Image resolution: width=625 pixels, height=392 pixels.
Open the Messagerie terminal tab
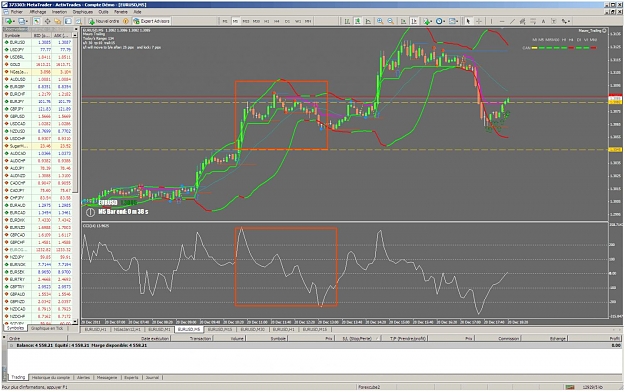(x=107, y=377)
